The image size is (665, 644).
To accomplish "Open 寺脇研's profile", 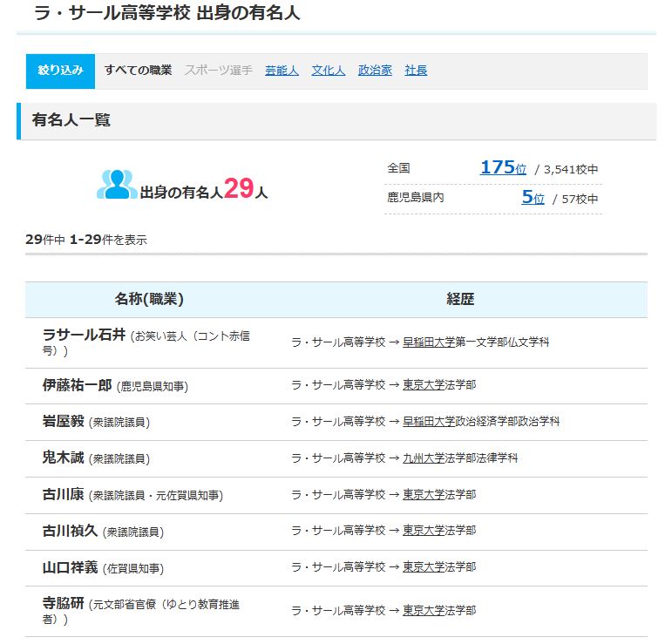I will click(63, 603).
